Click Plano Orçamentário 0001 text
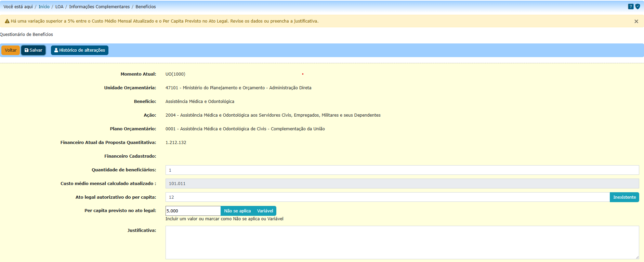The width and height of the screenshot is (644, 262). pyautogui.click(x=245, y=129)
